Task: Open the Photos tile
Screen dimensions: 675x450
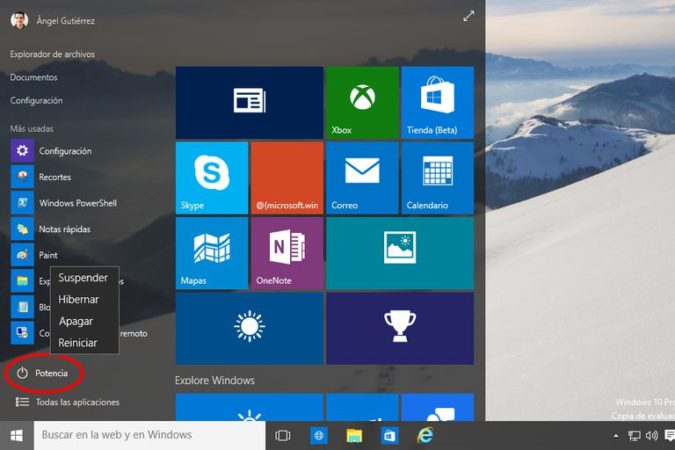Action: (x=400, y=253)
